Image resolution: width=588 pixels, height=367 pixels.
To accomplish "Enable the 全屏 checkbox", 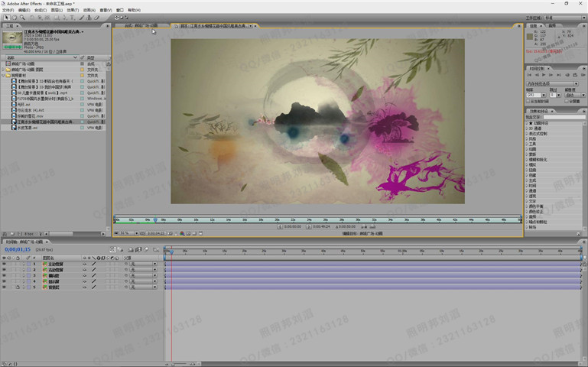I will tap(567, 101).
